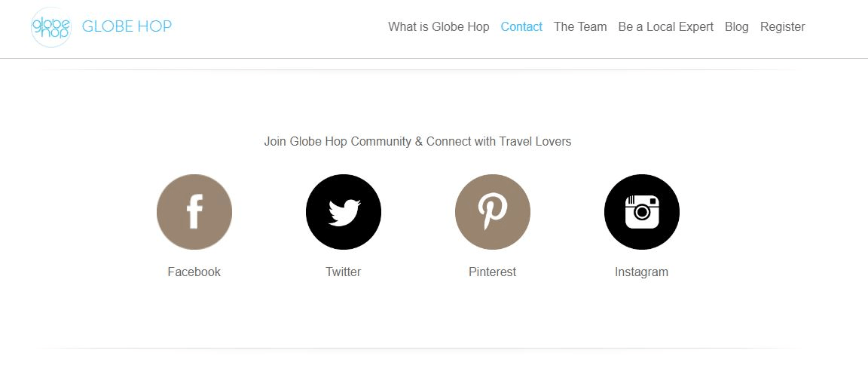Go to The Team page
868x387 pixels.
pos(580,26)
